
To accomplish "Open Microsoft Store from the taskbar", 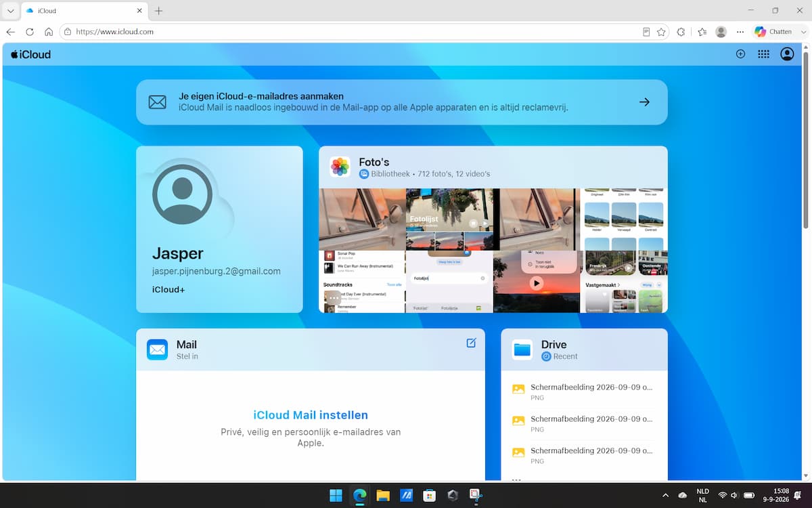I will pyautogui.click(x=429, y=496).
